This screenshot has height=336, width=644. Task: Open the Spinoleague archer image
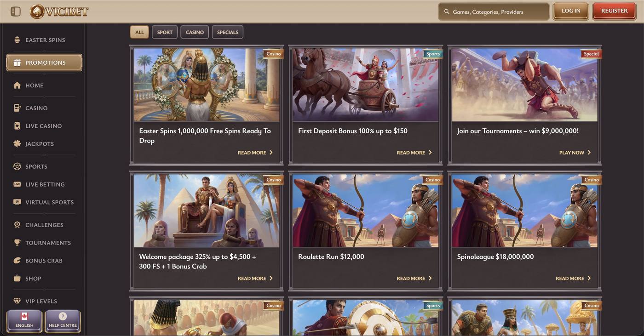pyautogui.click(x=524, y=211)
